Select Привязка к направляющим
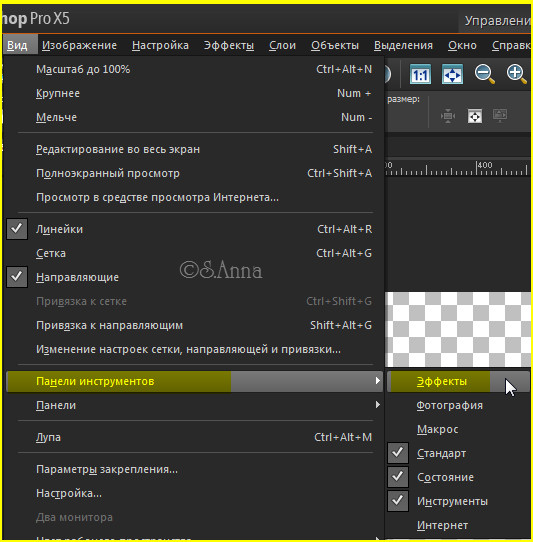This screenshot has width=533, height=542. pyautogui.click(x=195, y=325)
